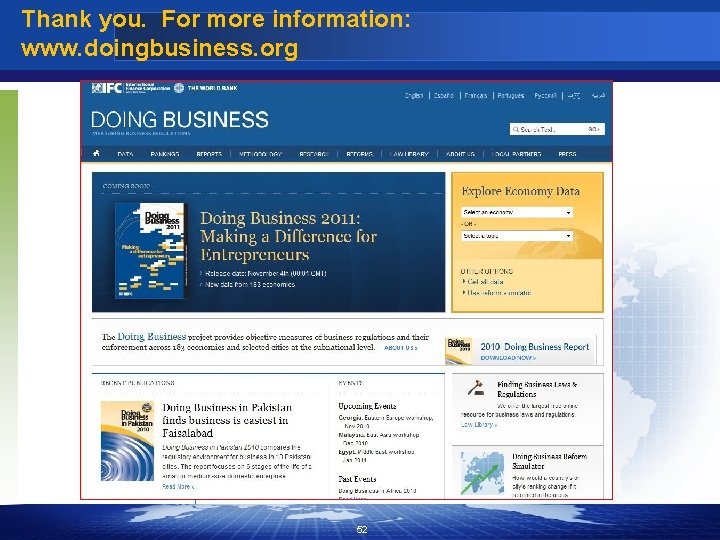Open Egypt Middle East workshop event
Image resolution: width=720 pixels, height=540 pixels.
(377, 456)
